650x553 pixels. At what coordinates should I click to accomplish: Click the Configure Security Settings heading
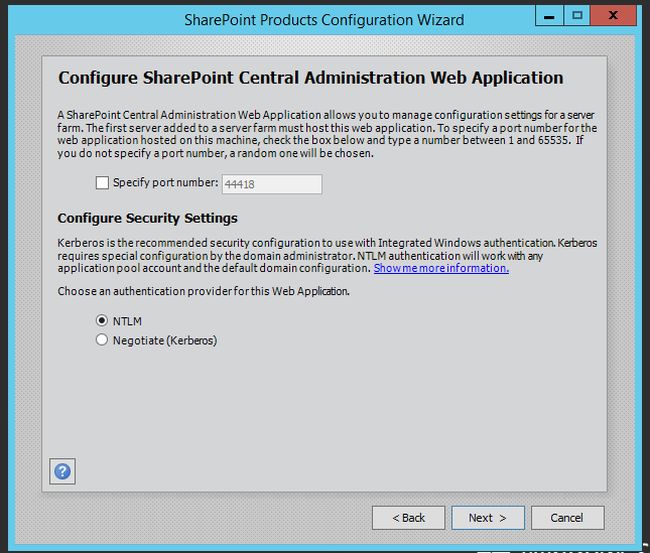[148, 218]
